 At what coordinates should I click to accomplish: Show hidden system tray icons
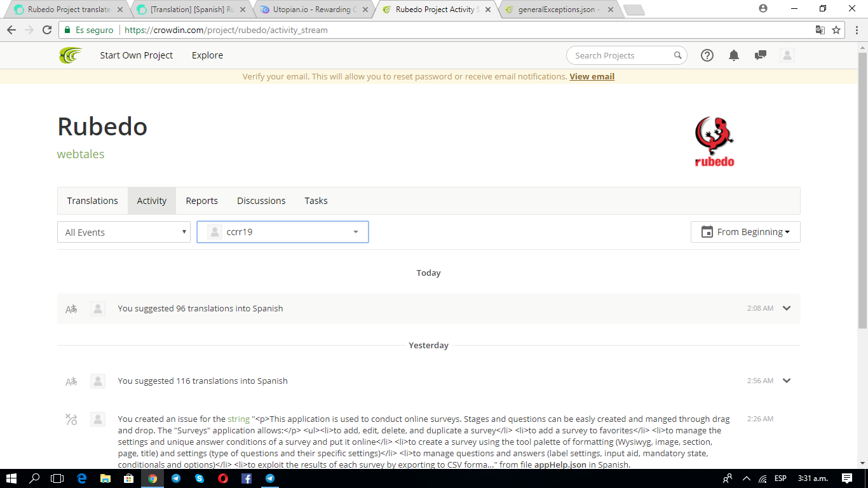pyautogui.click(x=746, y=478)
